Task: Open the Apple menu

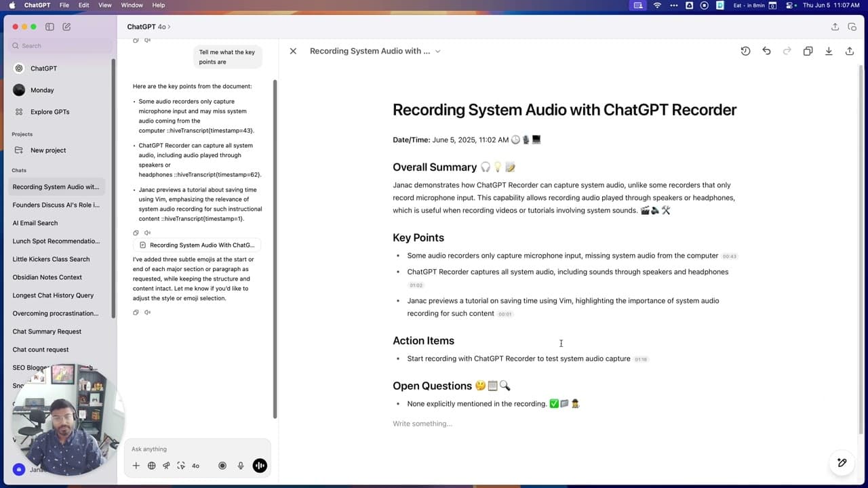Action: click(x=12, y=5)
